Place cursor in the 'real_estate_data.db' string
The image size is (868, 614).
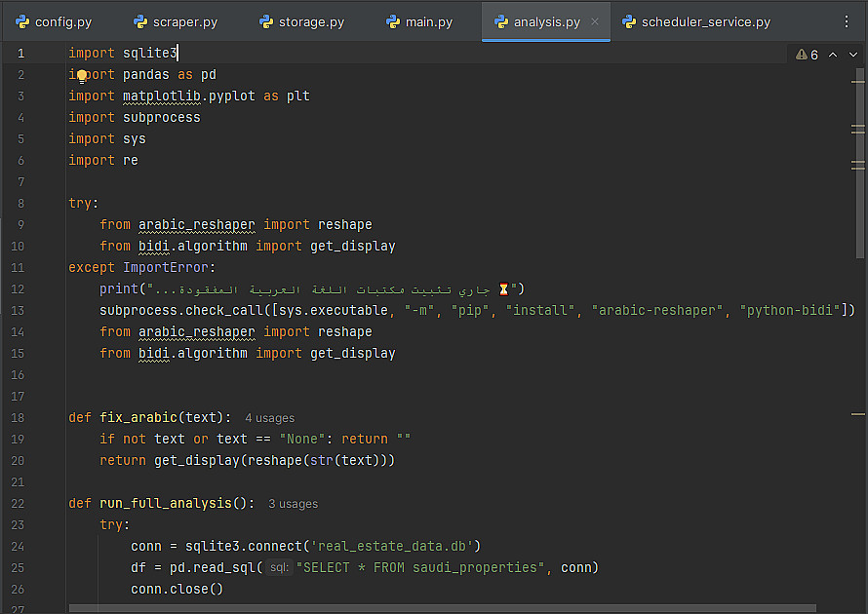pos(402,546)
